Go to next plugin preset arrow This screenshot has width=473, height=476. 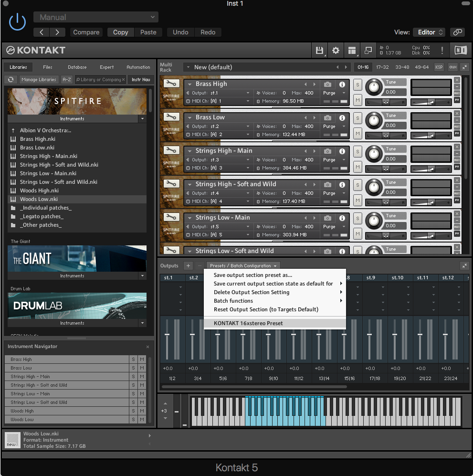(x=57, y=32)
